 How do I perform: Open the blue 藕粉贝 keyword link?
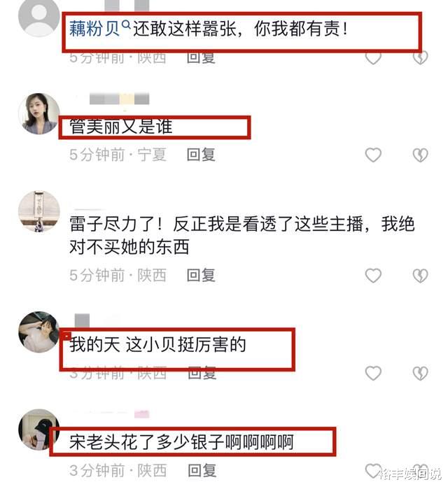pyautogui.click(x=94, y=29)
